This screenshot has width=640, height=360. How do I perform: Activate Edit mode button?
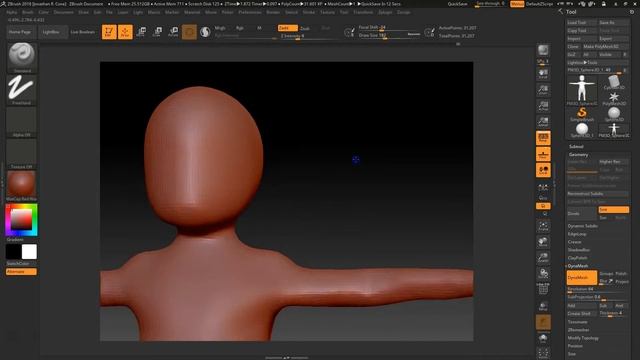coord(109,32)
